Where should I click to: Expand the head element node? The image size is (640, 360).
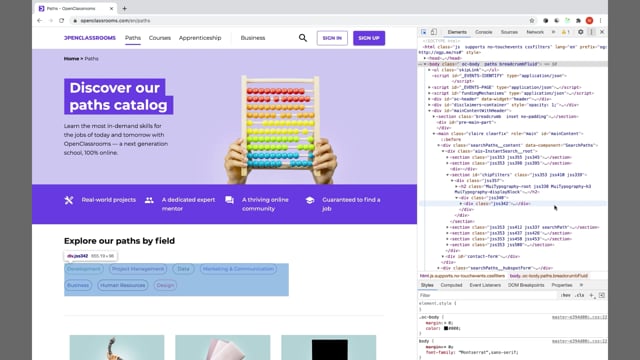(425, 58)
